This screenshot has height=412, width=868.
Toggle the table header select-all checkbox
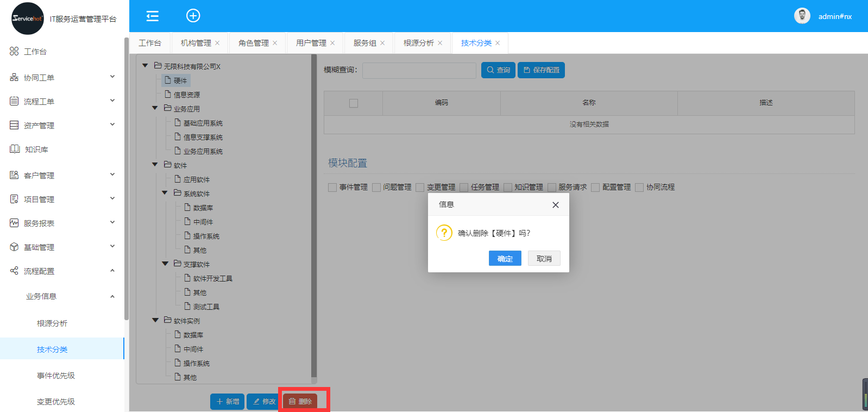[x=354, y=103]
